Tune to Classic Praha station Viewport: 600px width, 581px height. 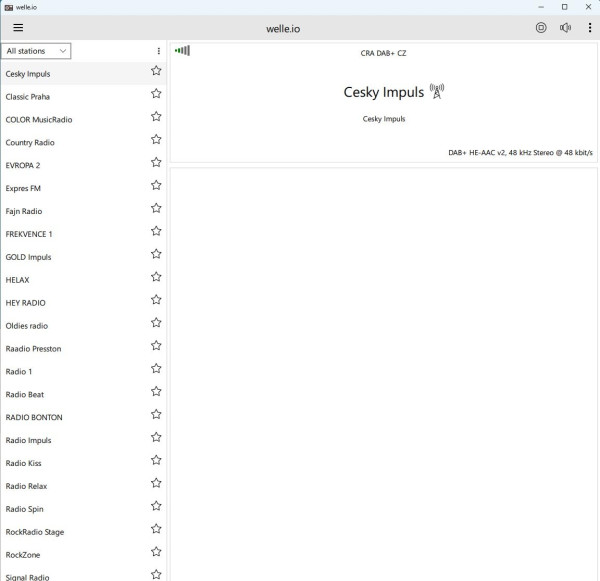83,96
